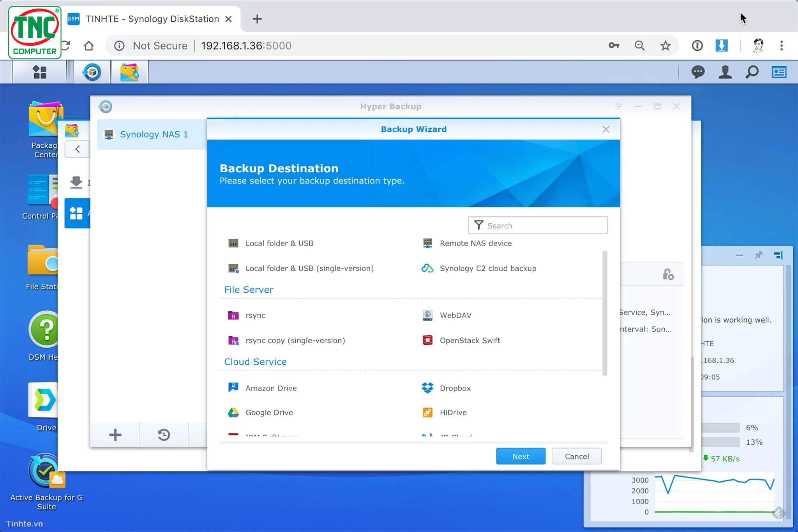The image size is (798, 532).
Task: Open Active Backup for G Suite shortcut
Action: (x=46, y=482)
